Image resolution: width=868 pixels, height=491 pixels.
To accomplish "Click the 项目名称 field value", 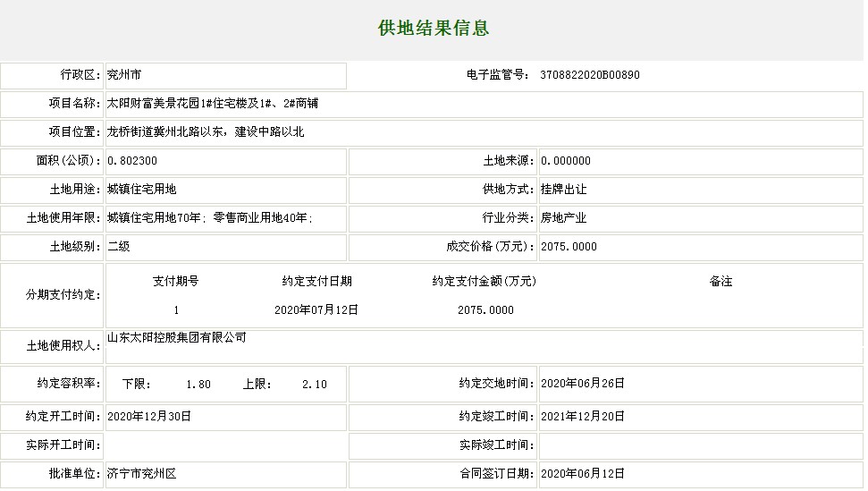I will pos(213,104).
